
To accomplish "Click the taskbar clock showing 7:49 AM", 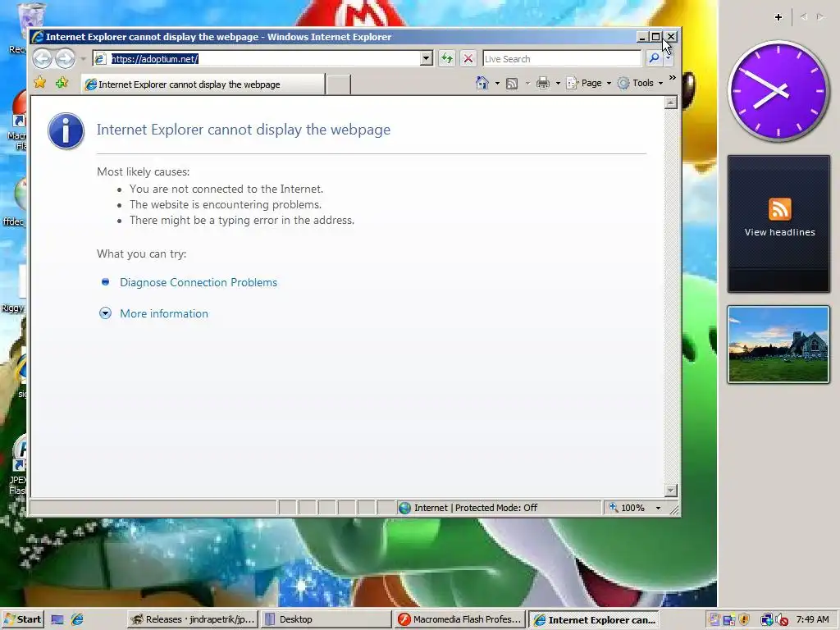I will click(812, 619).
